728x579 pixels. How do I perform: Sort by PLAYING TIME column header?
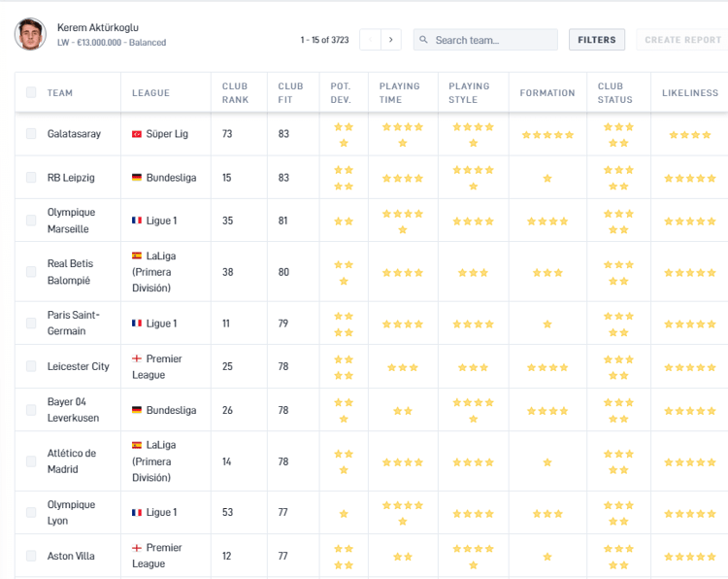click(399, 93)
